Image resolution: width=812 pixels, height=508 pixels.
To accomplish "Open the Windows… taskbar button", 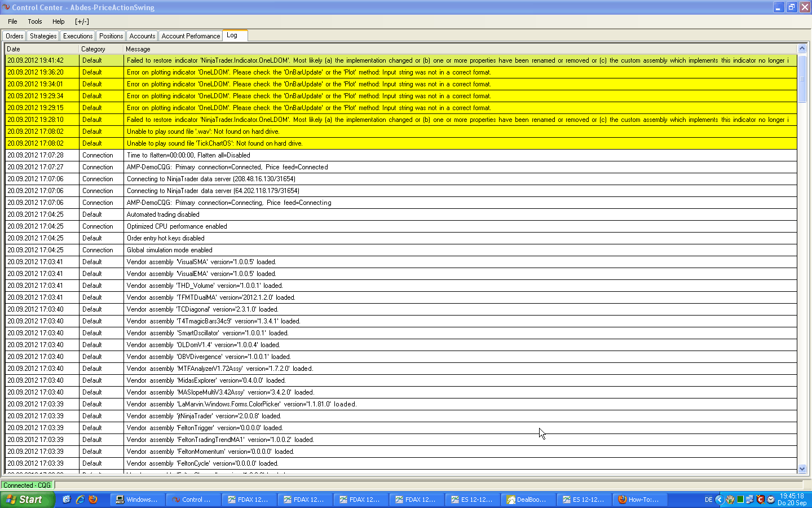I will [138, 500].
